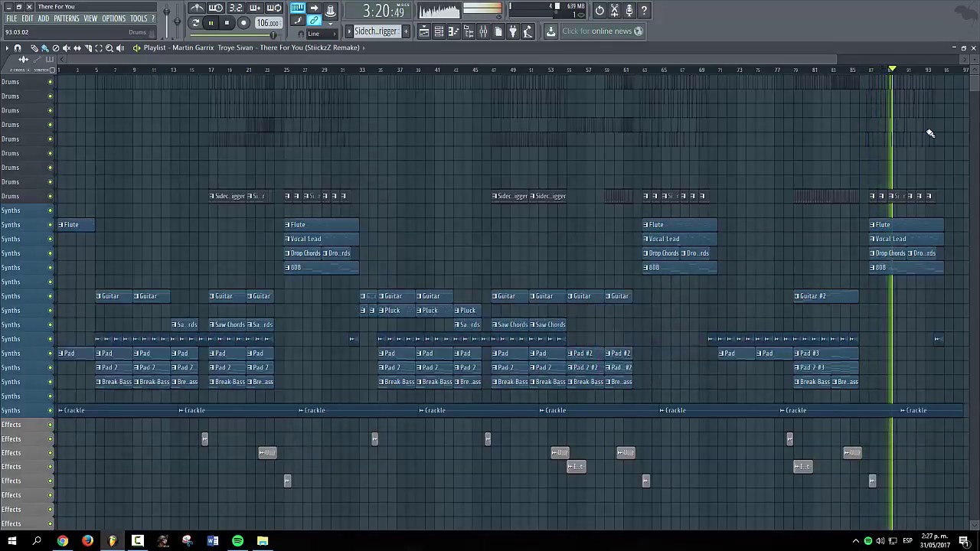Screen dimensions: 980x551
Task: Select the playlist Select tool
Action: point(99,47)
